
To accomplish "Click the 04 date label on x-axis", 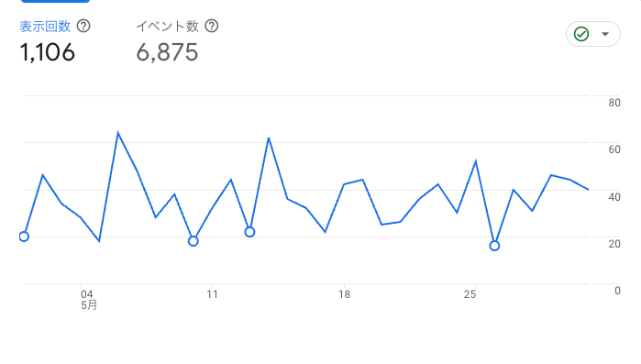I will point(87,294).
